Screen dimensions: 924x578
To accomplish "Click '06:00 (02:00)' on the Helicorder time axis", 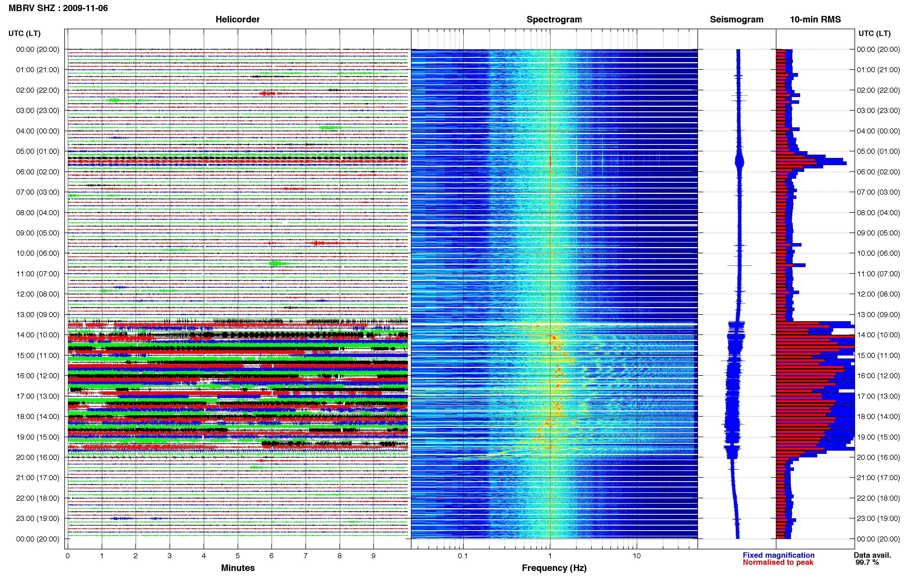I will [x=38, y=172].
